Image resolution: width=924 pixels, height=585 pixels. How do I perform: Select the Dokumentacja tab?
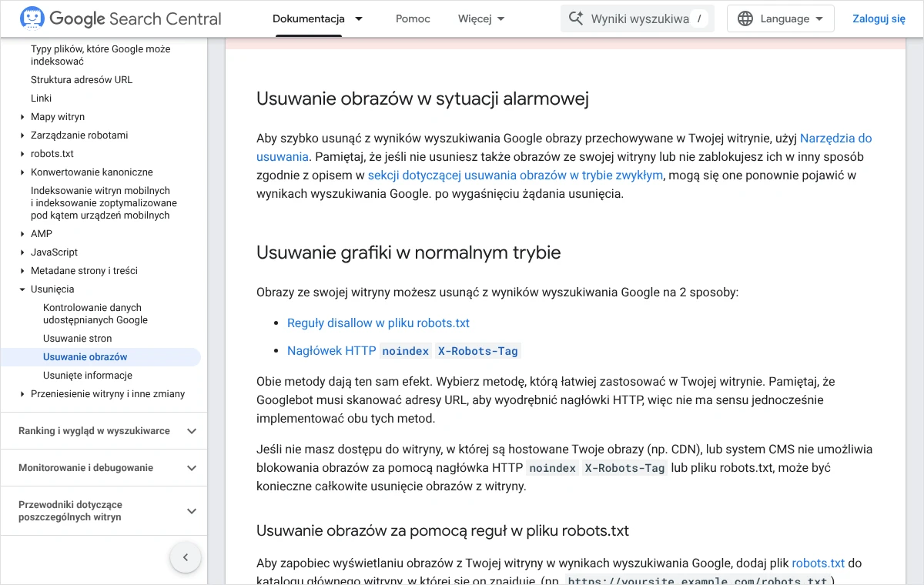(309, 18)
